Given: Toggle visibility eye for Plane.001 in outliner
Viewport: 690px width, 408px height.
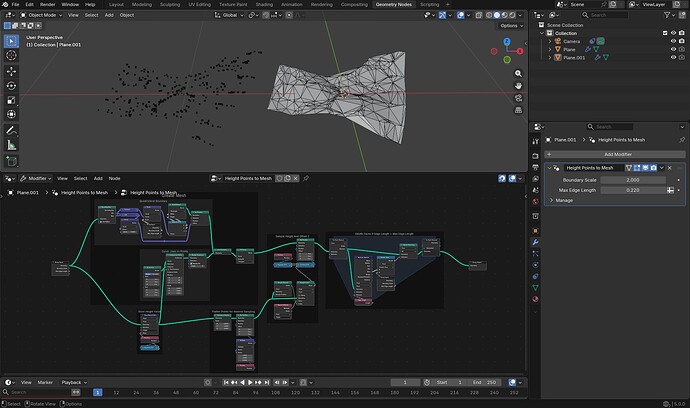Looking at the screenshot, I should [x=673, y=57].
